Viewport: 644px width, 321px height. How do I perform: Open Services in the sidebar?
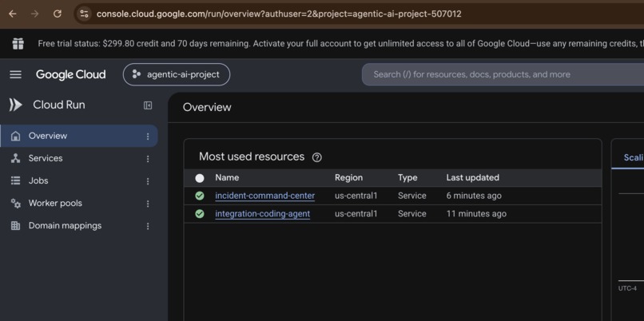tap(46, 158)
